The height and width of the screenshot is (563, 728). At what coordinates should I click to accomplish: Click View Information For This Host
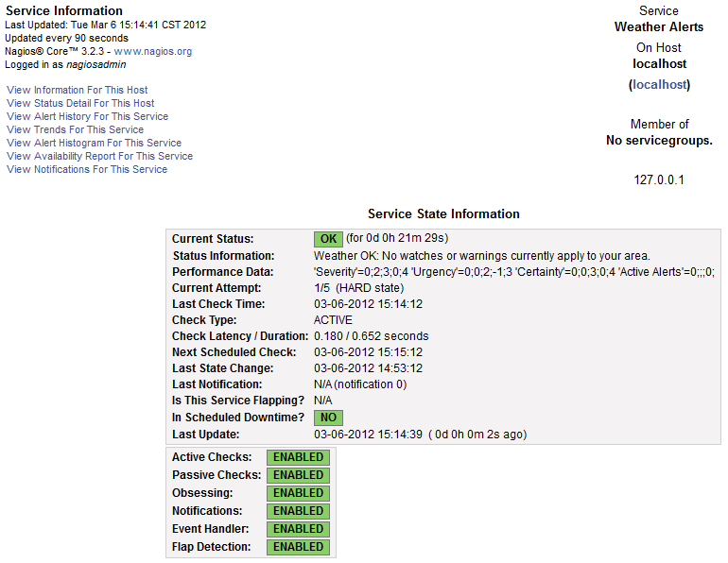point(78,91)
